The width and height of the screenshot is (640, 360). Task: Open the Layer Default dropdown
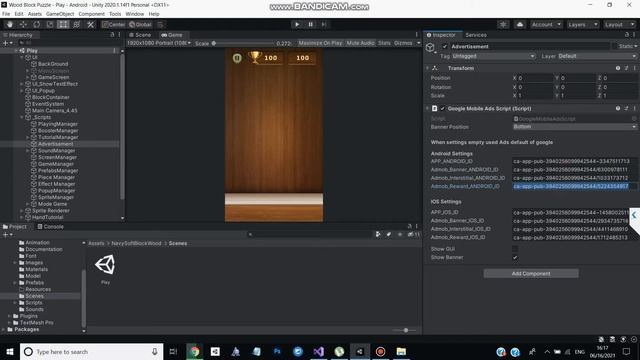click(597, 56)
